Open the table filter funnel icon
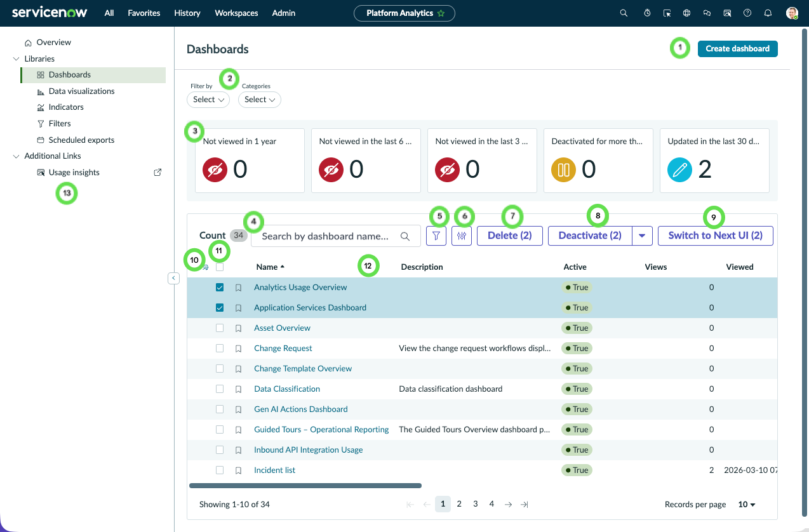Image resolution: width=809 pixels, height=532 pixels. pos(436,236)
